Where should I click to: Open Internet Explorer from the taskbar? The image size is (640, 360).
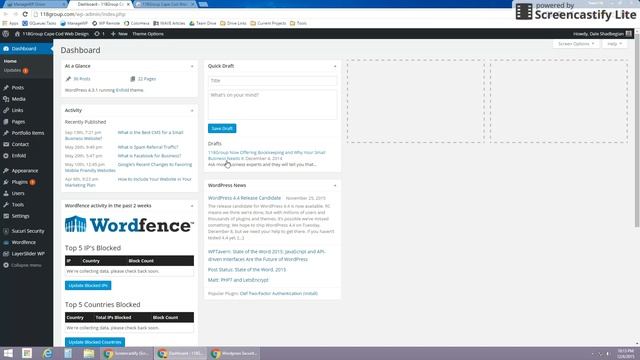point(47,353)
